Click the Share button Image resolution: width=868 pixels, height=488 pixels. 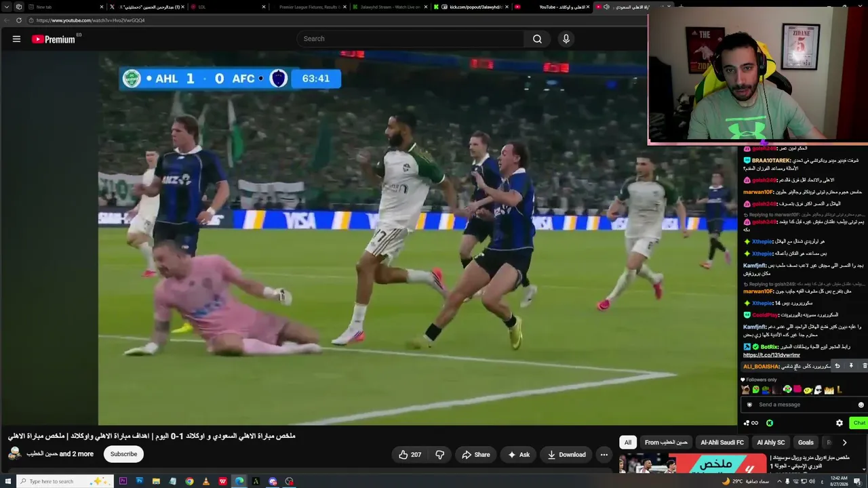pos(475,454)
